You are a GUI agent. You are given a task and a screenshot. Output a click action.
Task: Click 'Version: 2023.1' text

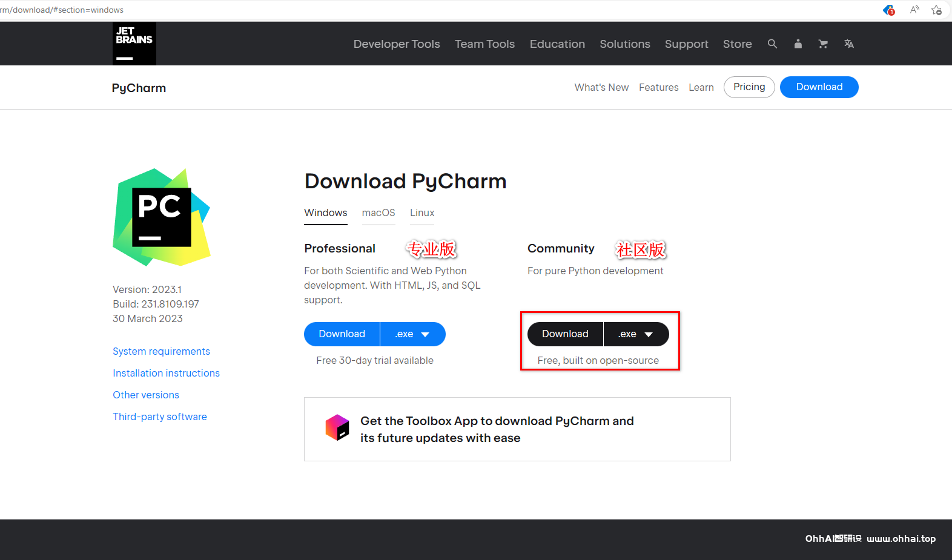(x=147, y=289)
